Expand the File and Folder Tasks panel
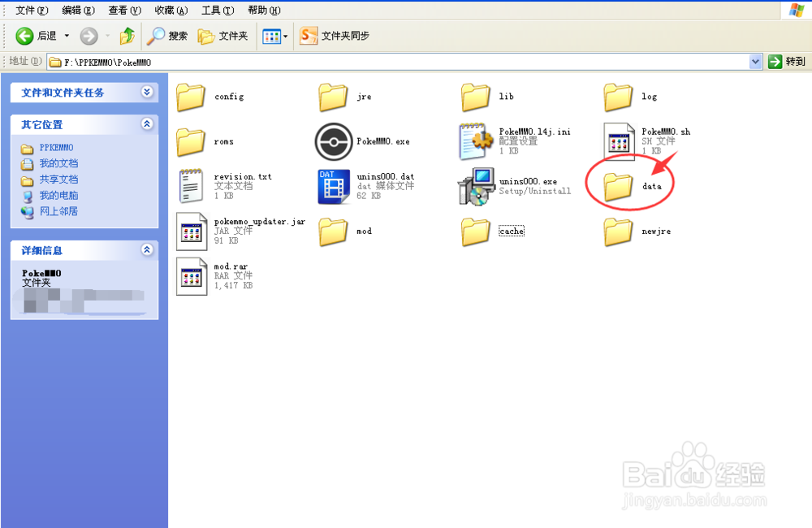812x528 pixels. [147, 92]
